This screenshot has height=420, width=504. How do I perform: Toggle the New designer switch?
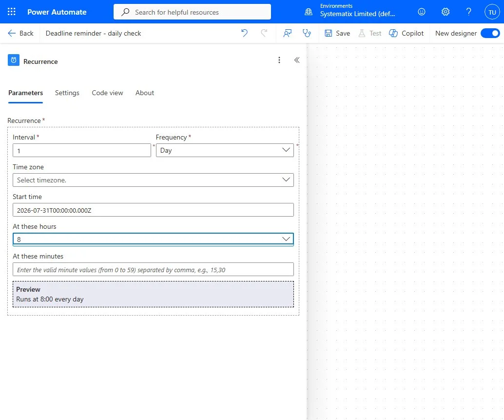tap(490, 33)
